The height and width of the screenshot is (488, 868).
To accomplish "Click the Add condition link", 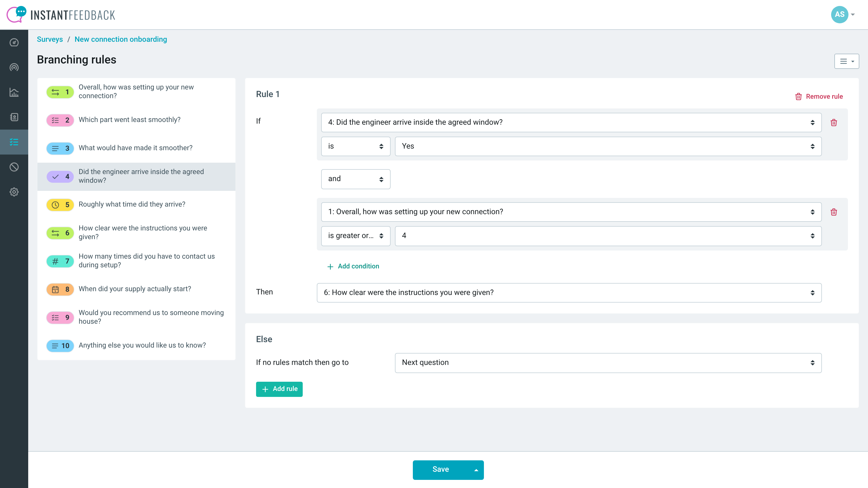I will (353, 267).
